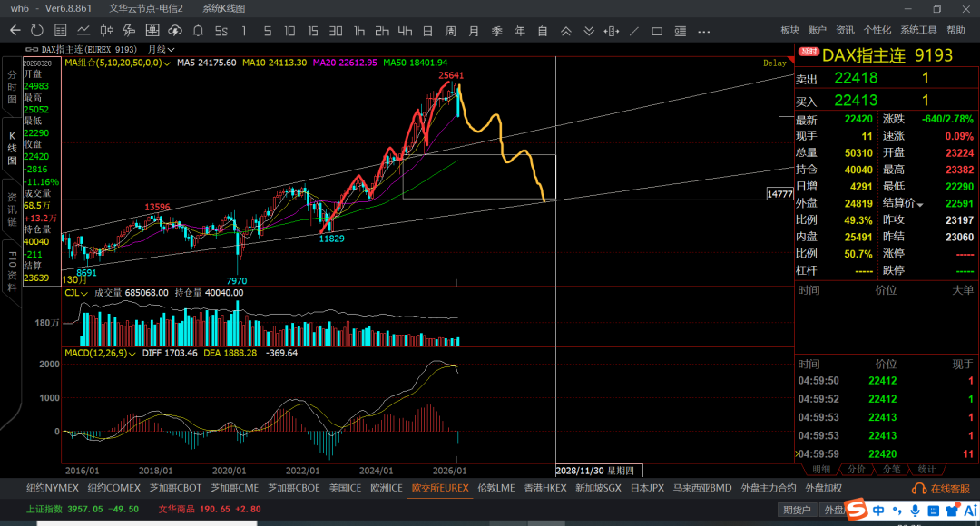
Task: Expand the 月线 period dropdown
Action: tap(162, 49)
